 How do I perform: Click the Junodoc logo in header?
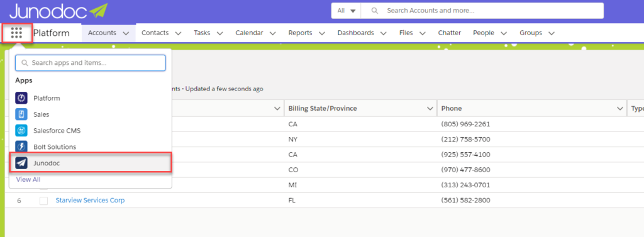(58, 11)
